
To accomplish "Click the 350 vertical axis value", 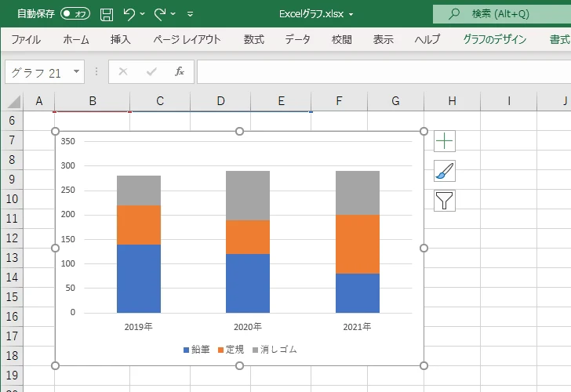I will coord(68,141).
